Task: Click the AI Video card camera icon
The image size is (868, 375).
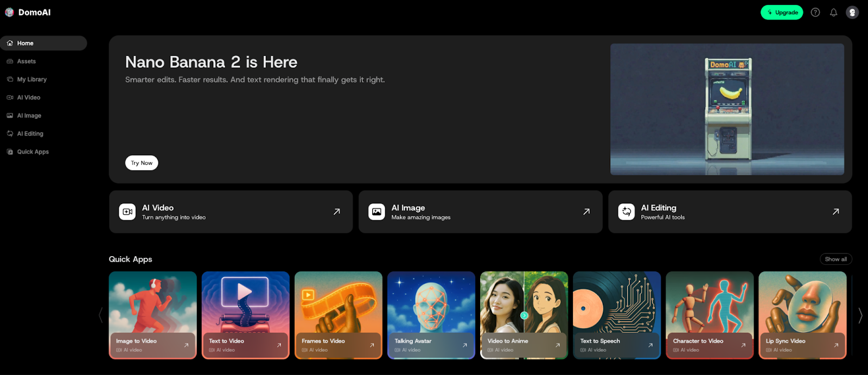Action: click(127, 212)
